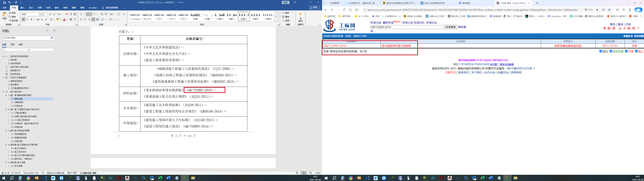Screen dimensions: 644x181
Task: Click the 联系我们 footer link
Action: 463,72
